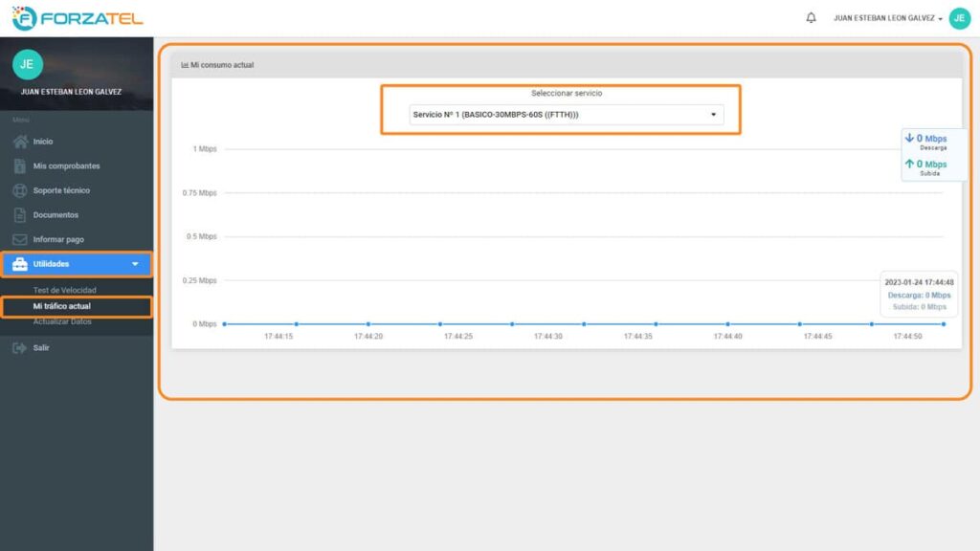Click the Utilidades toolbox icon
The width and height of the screenshot is (980, 551).
[x=20, y=264]
